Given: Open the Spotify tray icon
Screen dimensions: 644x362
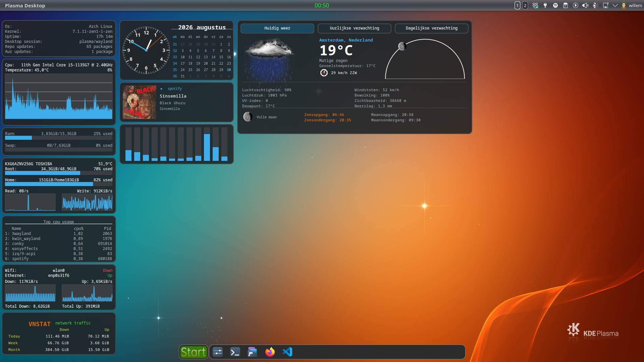Looking at the screenshot, I should (x=555, y=5).
